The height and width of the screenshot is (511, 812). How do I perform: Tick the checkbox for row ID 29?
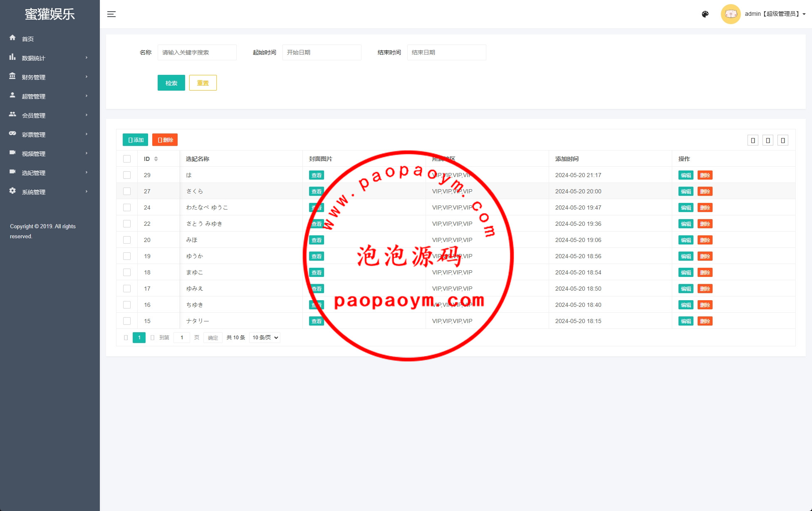coord(127,175)
